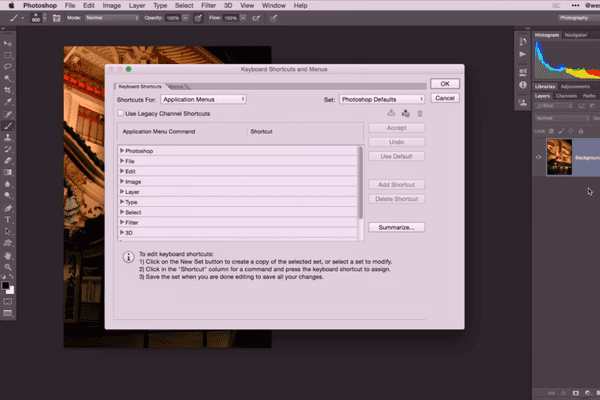Open the Info panel icon in dock
The image size is (600, 400).
[x=523, y=85]
